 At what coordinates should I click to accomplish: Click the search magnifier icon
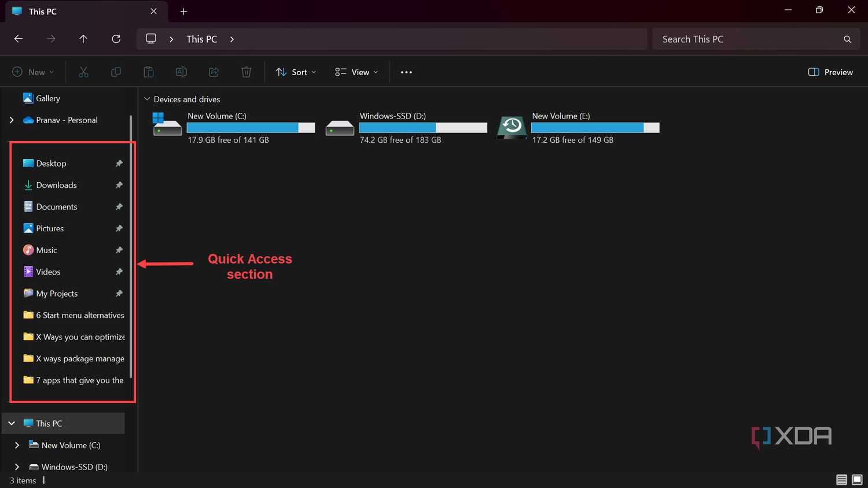pos(847,39)
